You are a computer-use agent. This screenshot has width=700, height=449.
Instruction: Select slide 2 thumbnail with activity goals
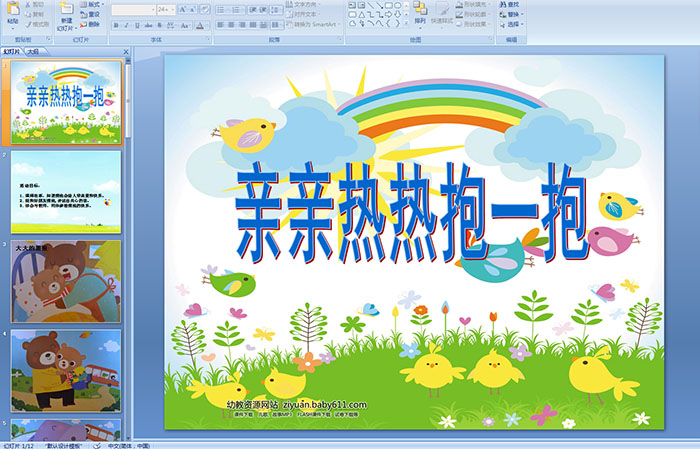[x=66, y=191]
